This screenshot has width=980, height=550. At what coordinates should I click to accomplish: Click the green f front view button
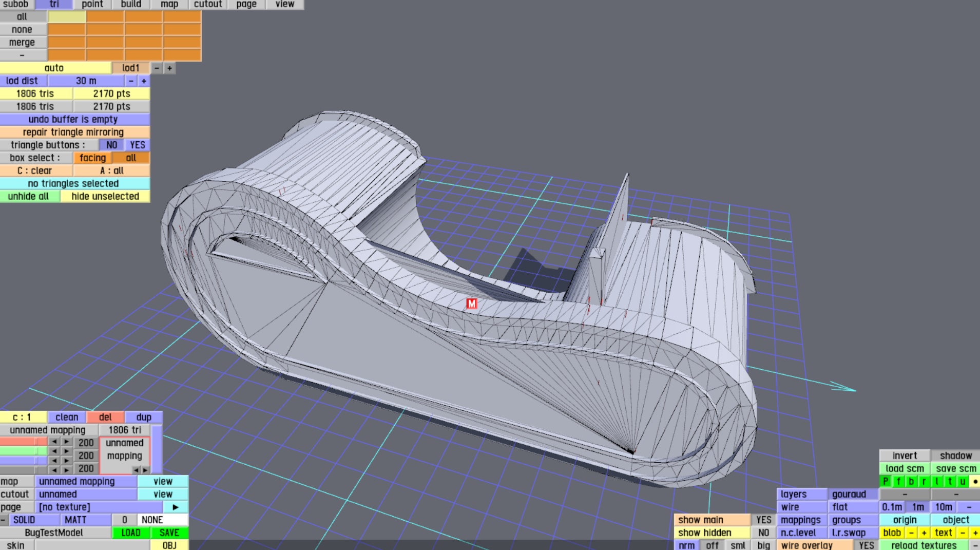[898, 481]
